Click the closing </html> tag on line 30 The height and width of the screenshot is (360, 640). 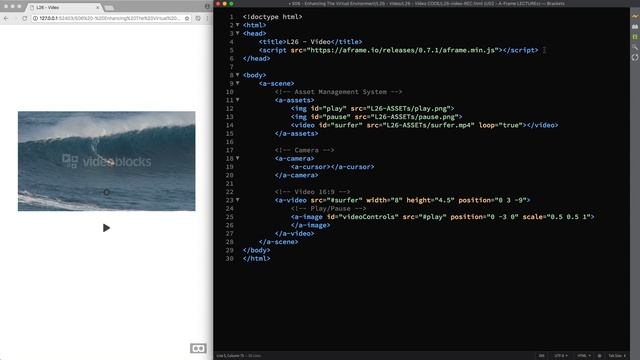pyautogui.click(x=256, y=258)
